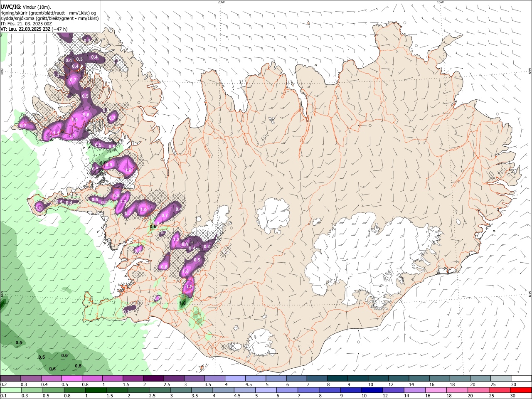Click the light pink 16–18 lower legend swatch

436,390
